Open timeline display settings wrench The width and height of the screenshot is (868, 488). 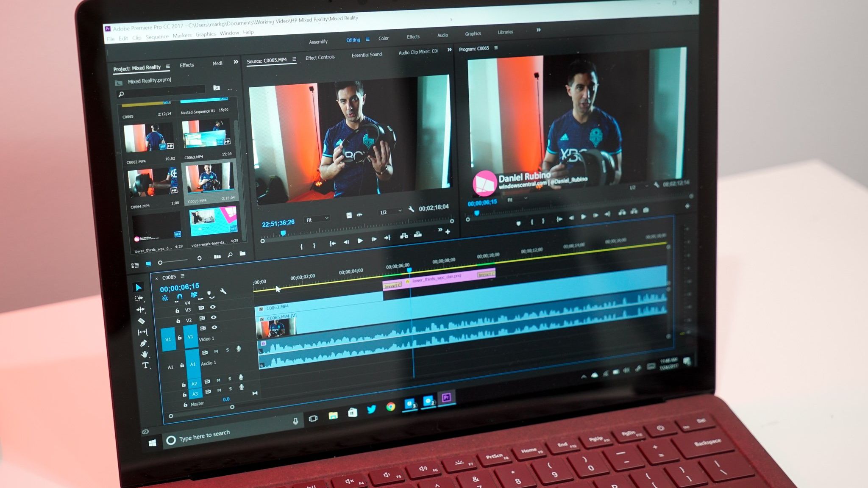pos(223,291)
